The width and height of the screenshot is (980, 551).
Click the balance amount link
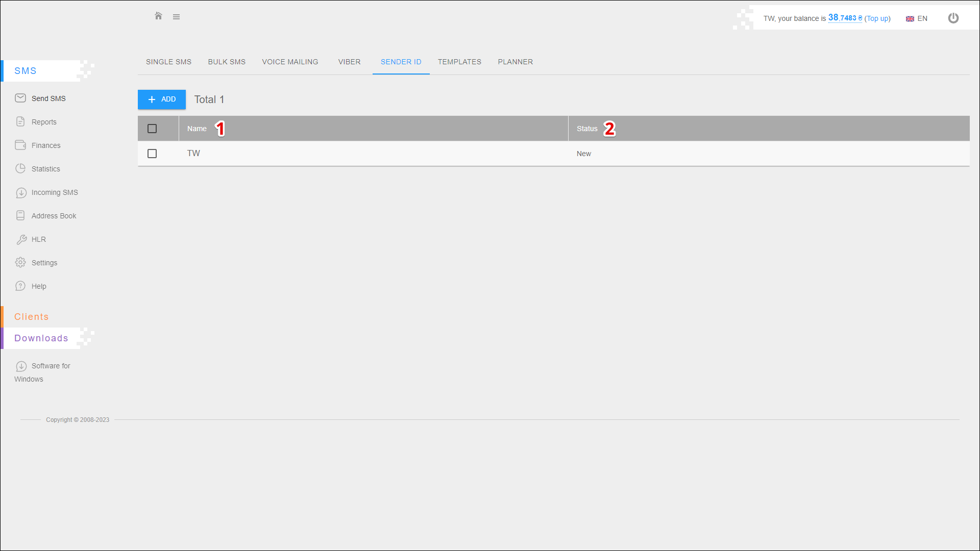[844, 18]
